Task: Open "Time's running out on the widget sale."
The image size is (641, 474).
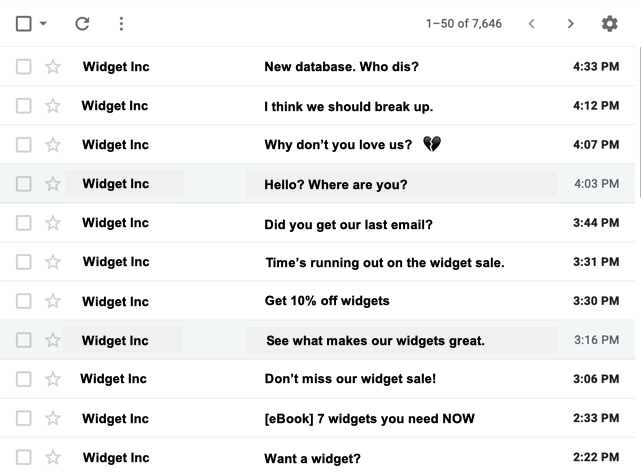Action: pos(384,262)
